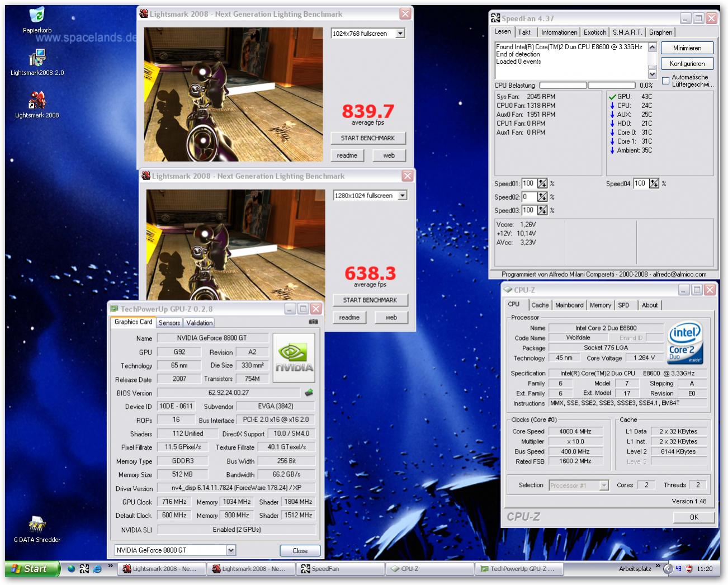Adjust the Speed03 spinner in SpeedFan
This screenshot has height=585, width=728.
pyautogui.click(x=542, y=210)
